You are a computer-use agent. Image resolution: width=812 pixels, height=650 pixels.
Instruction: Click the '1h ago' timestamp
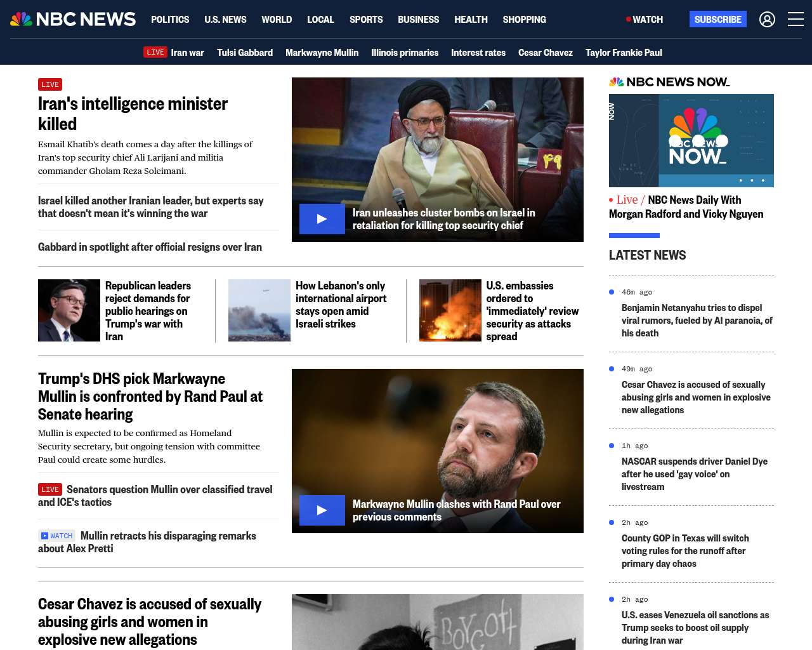pos(635,446)
